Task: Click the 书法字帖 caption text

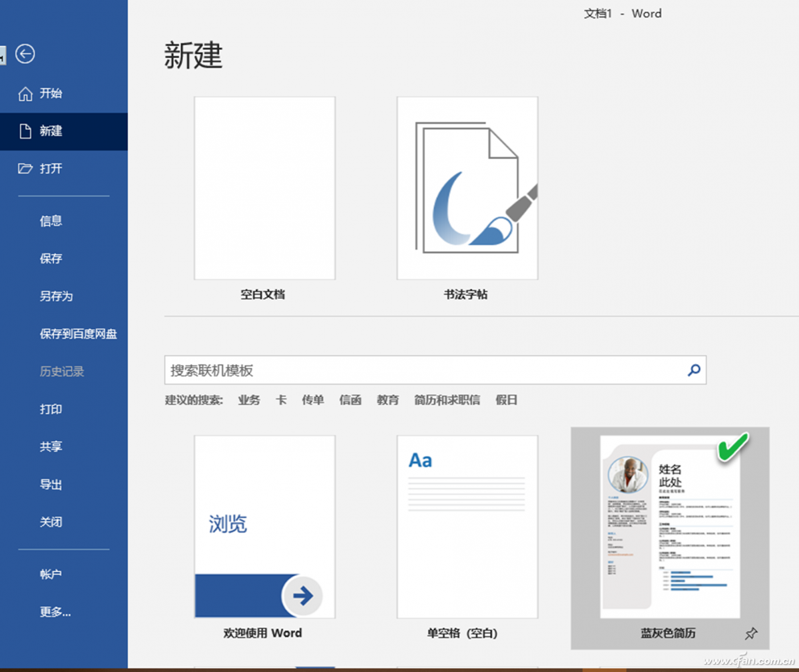Action: click(x=466, y=294)
